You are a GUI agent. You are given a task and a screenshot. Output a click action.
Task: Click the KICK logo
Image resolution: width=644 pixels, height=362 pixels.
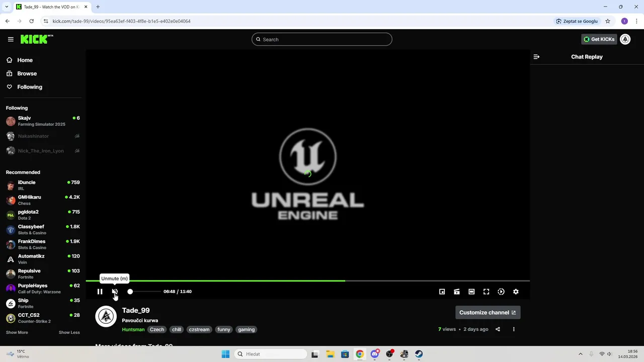tap(37, 39)
